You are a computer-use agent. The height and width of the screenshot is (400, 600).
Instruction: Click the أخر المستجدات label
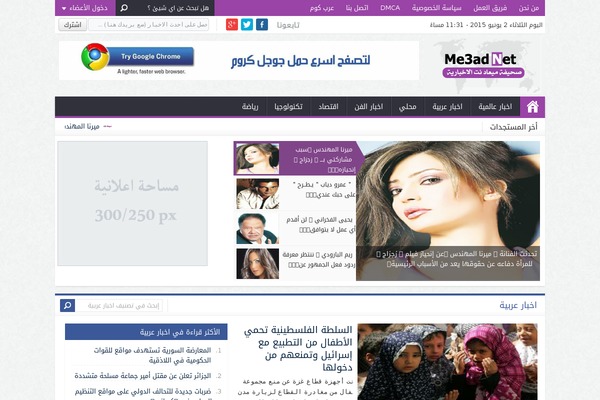pos(513,127)
